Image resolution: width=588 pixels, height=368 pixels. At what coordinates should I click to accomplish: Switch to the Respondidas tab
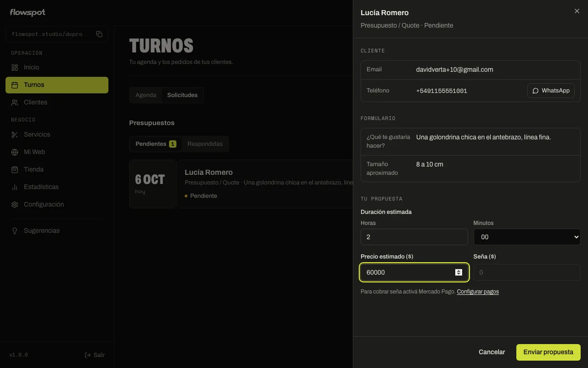[205, 144]
